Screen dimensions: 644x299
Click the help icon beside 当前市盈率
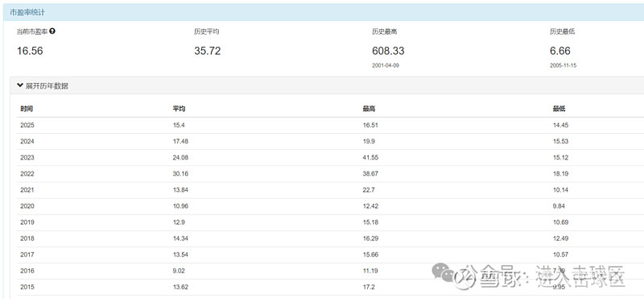pos(52,31)
